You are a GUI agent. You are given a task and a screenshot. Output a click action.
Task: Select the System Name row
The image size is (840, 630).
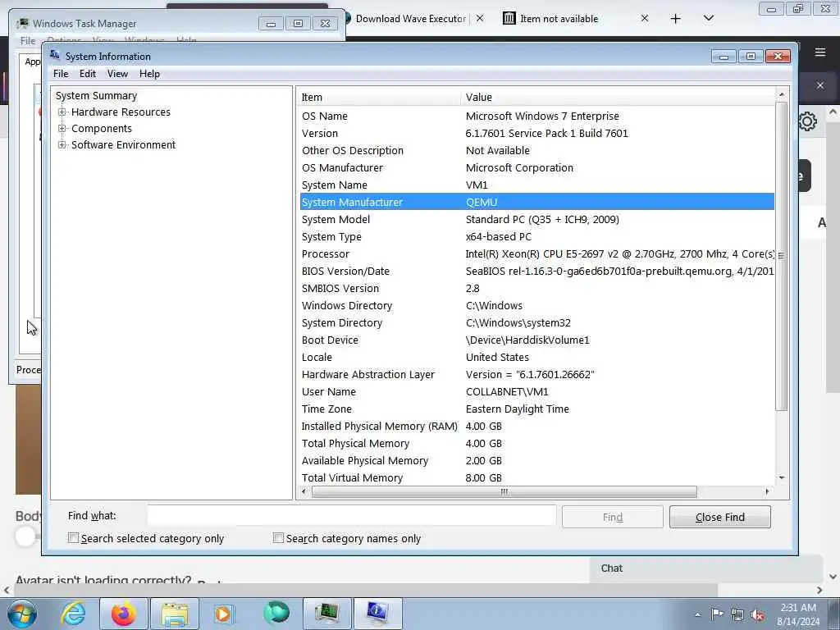(x=537, y=185)
